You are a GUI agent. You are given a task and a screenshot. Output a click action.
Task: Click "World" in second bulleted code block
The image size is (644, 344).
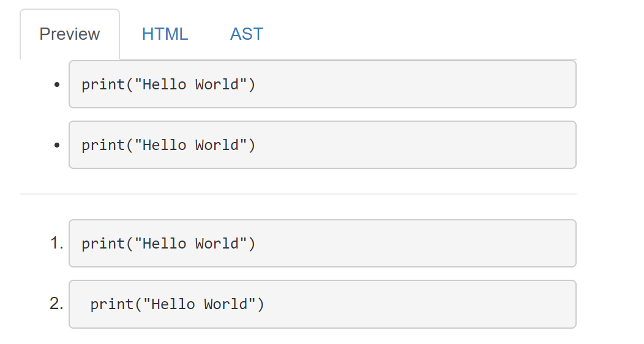(x=217, y=145)
